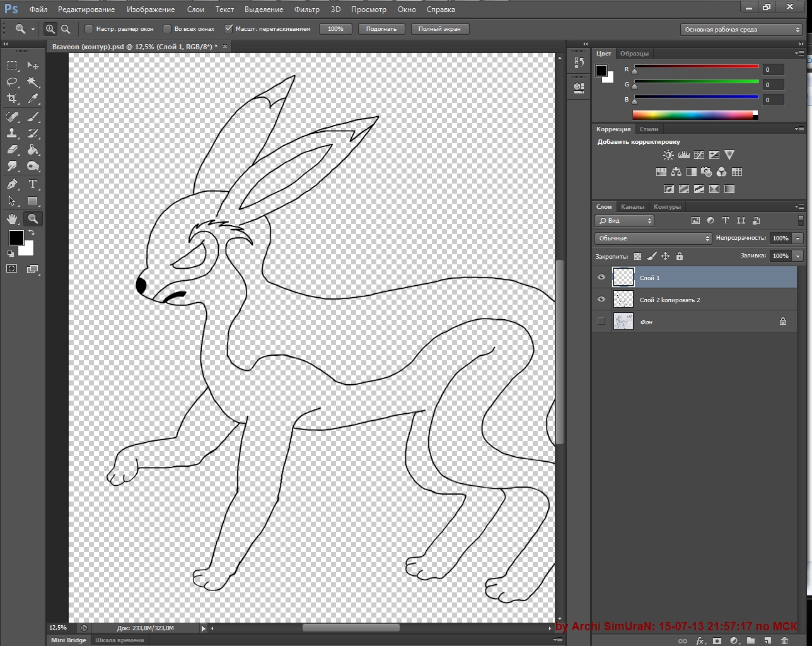Select the Lasso tool
The height and width of the screenshot is (646, 812).
click(12, 83)
